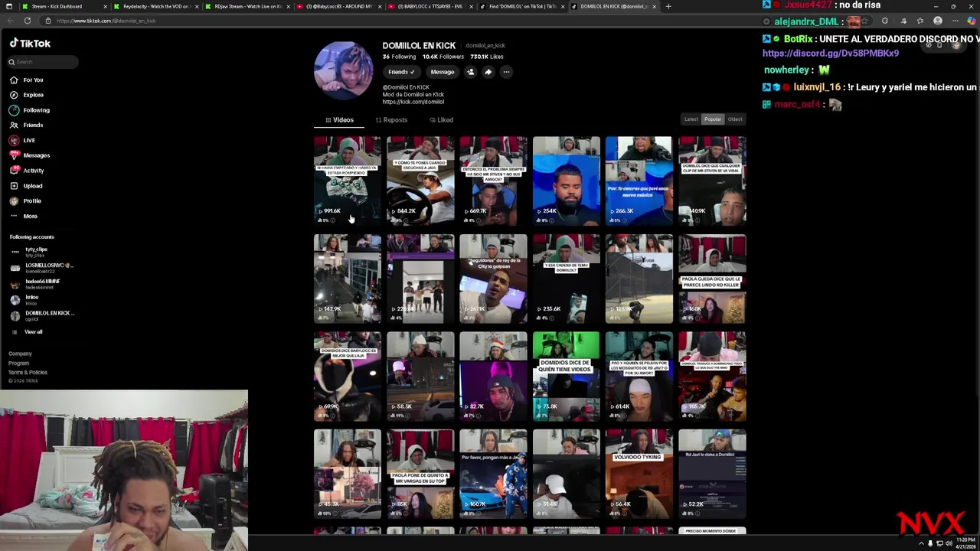The width and height of the screenshot is (980, 551).
Task: Open Terms & Policies footer link
Action: tap(28, 372)
